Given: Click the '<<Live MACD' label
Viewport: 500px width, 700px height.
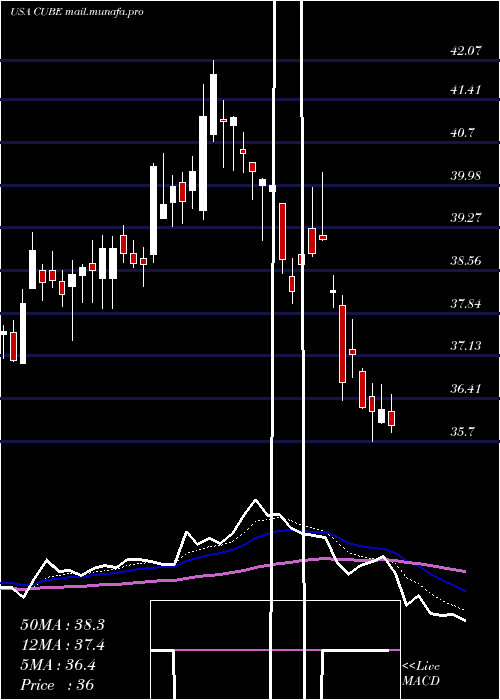Looking at the screenshot, I should tap(421, 674).
